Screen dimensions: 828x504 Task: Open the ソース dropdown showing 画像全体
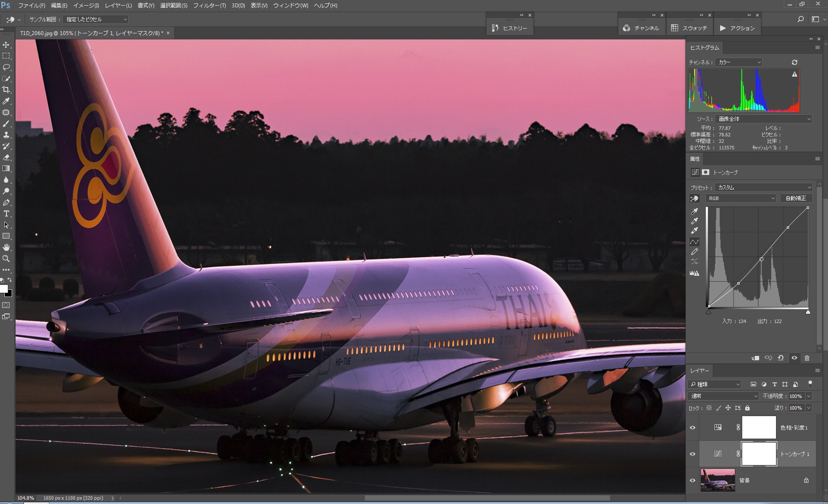763,119
